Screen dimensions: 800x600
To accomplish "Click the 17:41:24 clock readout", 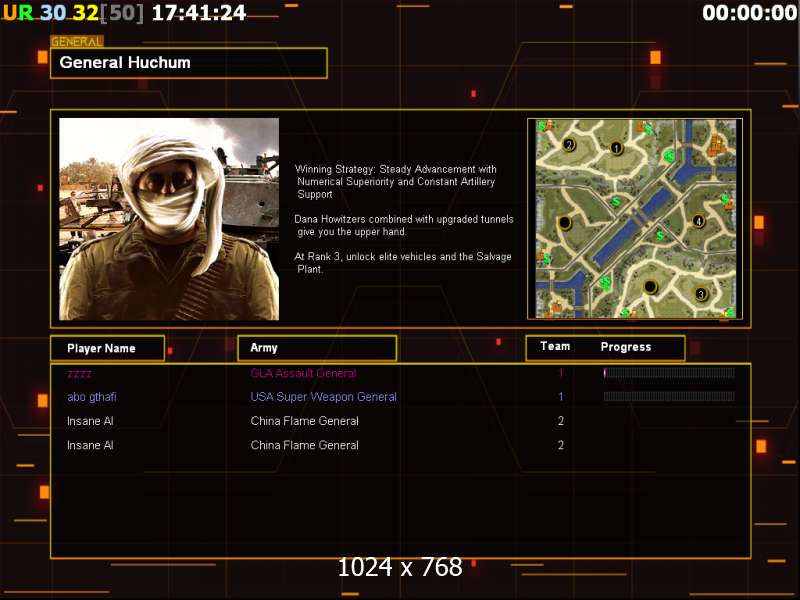I will tap(199, 13).
